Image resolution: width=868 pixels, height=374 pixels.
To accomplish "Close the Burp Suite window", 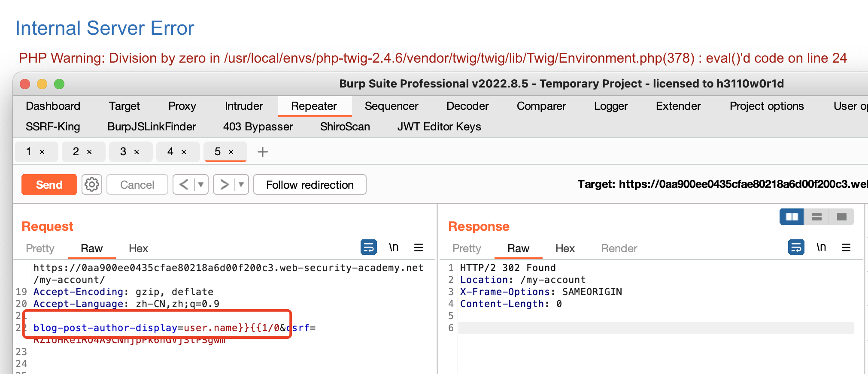I will 25,84.
